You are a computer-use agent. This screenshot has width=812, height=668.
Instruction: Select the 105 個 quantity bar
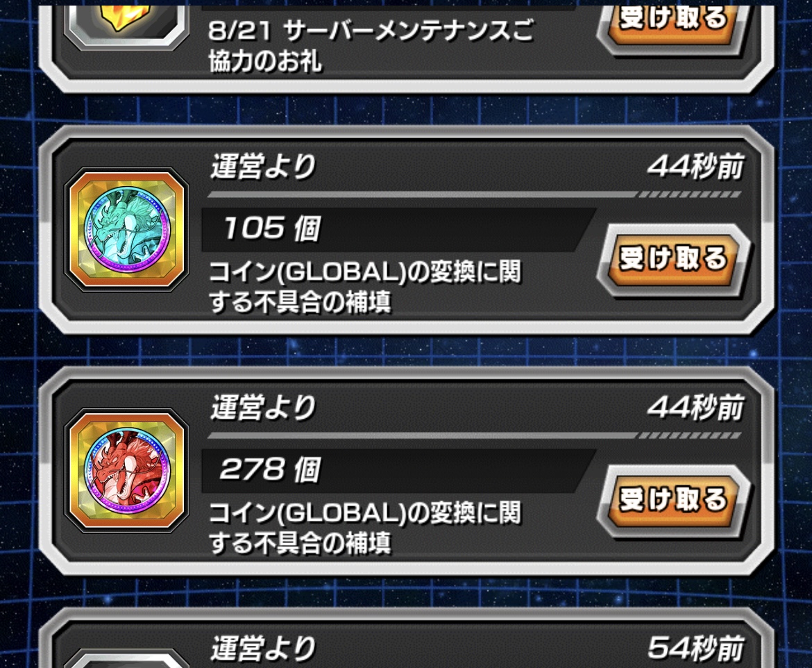398,229
